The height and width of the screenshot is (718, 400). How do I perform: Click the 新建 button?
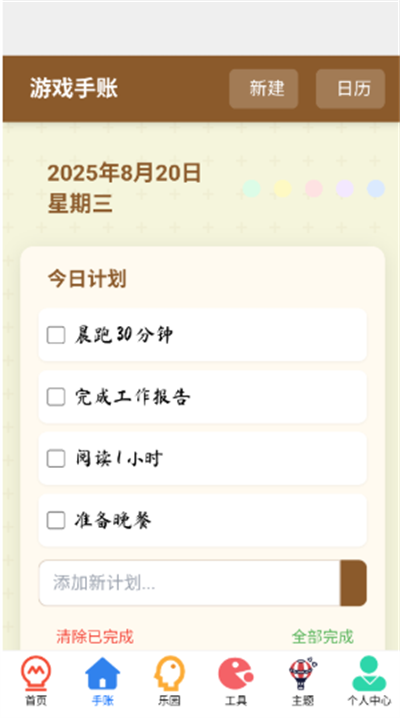coord(264,89)
